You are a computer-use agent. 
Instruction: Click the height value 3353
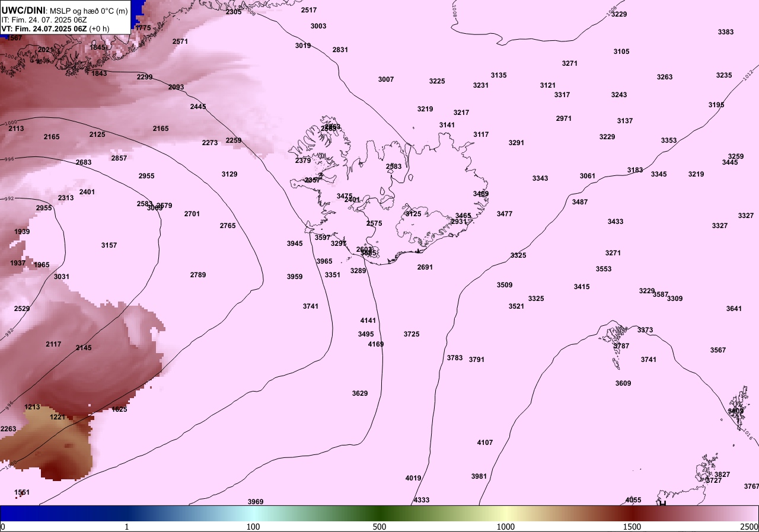tap(669, 140)
